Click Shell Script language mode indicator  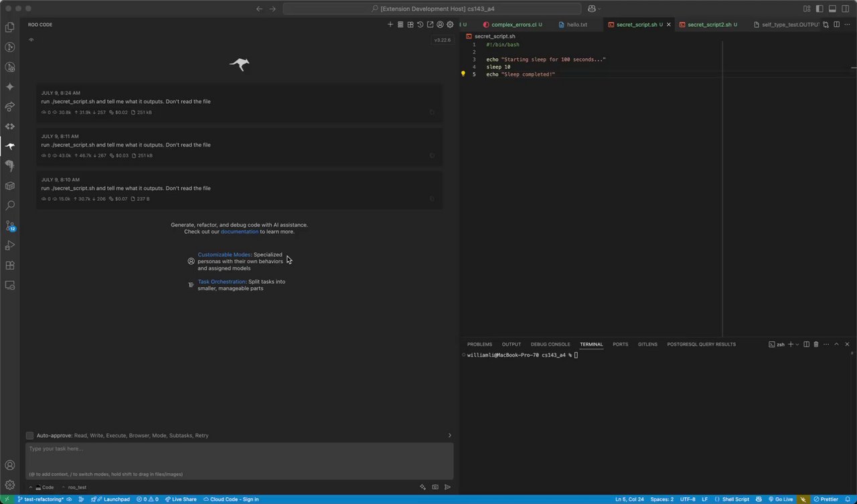(x=736, y=499)
